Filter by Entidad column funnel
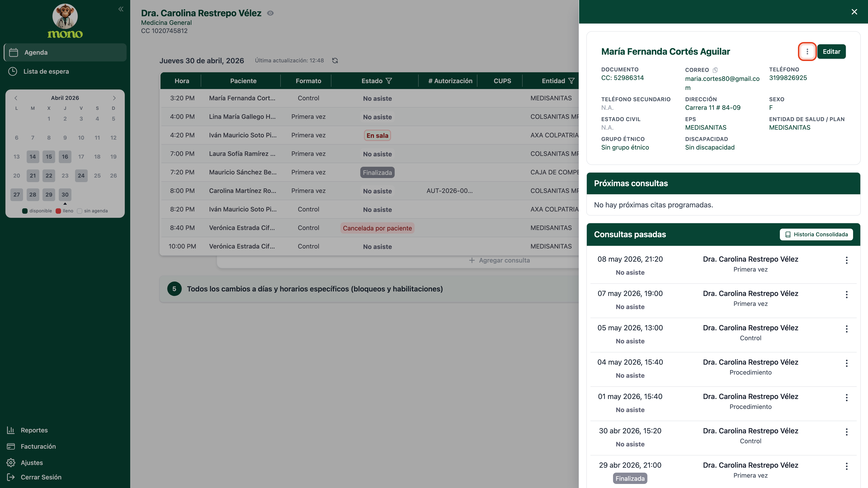The height and width of the screenshot is (488, 868). (571, 81)
